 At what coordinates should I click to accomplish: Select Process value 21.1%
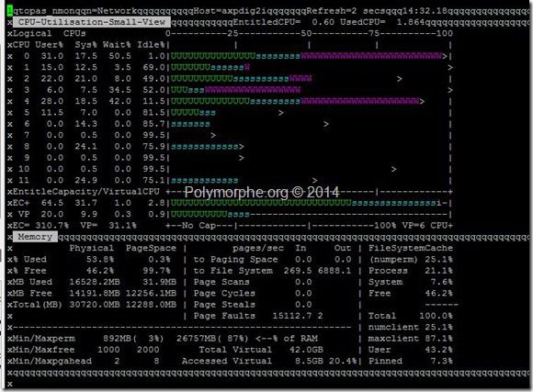click(439, 271)
